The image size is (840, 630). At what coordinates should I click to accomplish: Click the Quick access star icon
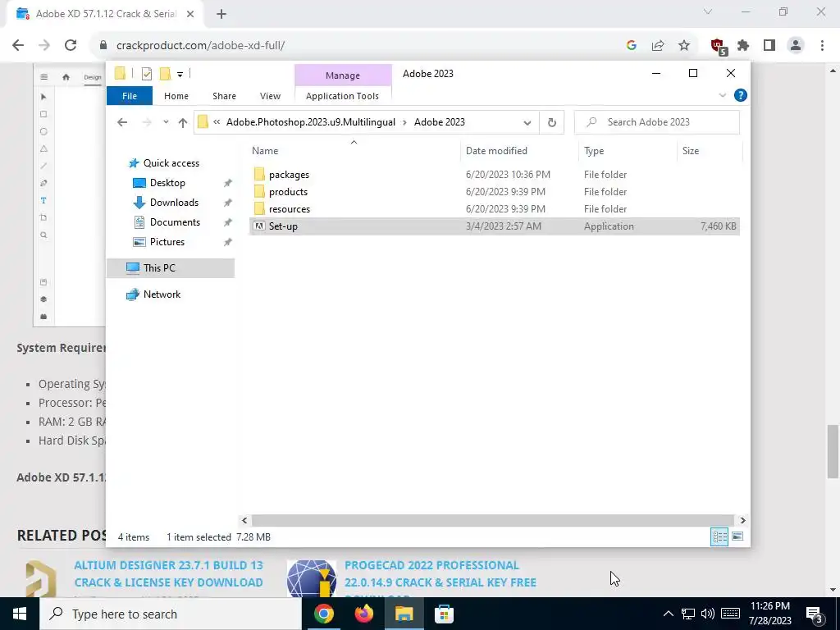coord(134,163)
